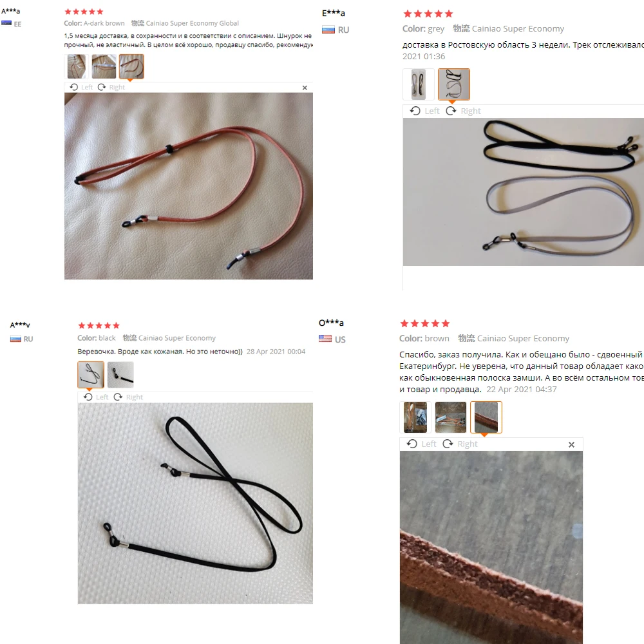This screenshot has height=644, width=644.
Task: Rotate brown suede photo left
Action: coord(421,444)
